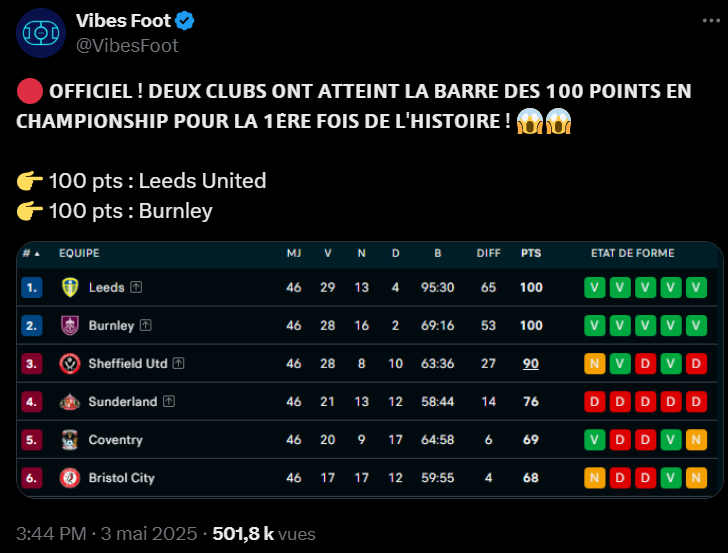Open the league table image
728x553 pixels.
370,370
